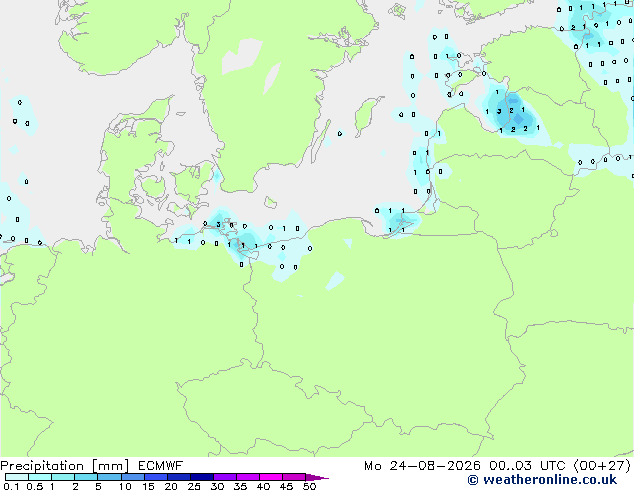Screen dimensions: 634x490
Task: Select the 'ECMWF' model label
Action: (x=161, y=466)
